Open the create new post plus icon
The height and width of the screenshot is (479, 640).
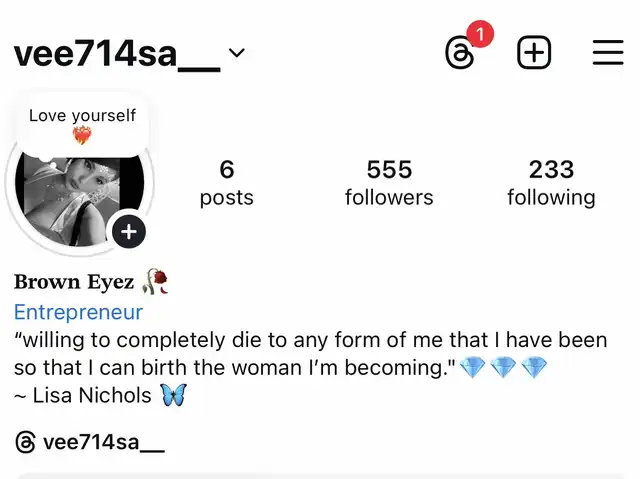(534, 53)
